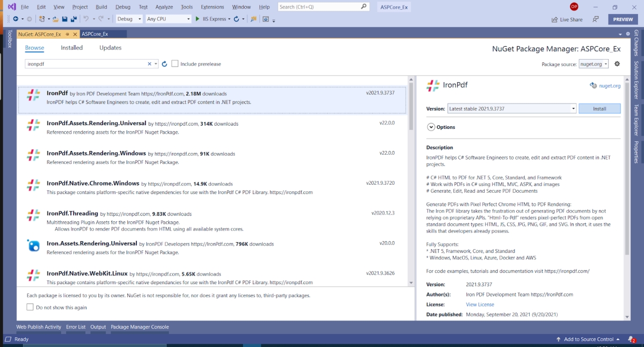Click the Undo arrow icon
The width and height of the screenshot is (644, 347).
click(x=86, y=19)
